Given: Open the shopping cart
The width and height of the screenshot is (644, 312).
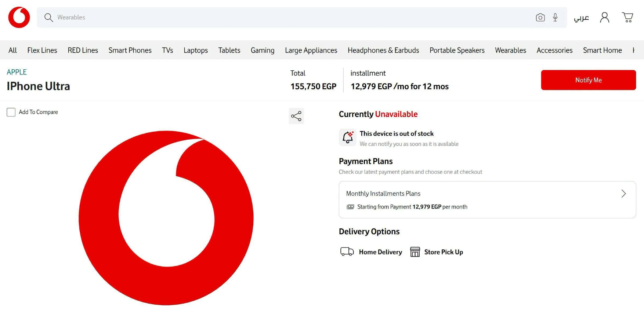Looking at the screenshot, I should [x=627, y=17].
